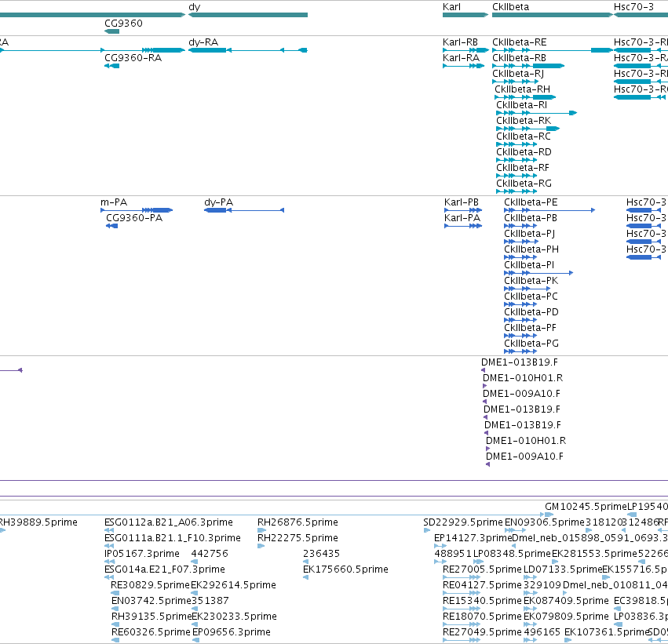Click the RE60326.5prime EST label

[x=151, y=632]
